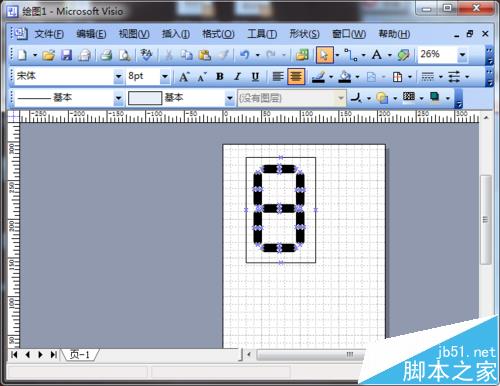Screen dimensions: 500x386
Task: Increase font size with the larger A
Action: pos(184,77)
